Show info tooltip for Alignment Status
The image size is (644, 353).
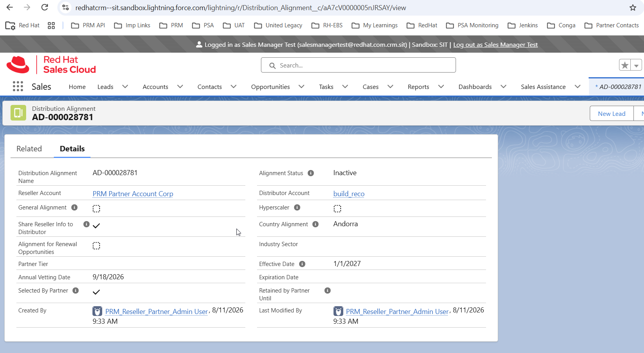click(x=311, y=173)
